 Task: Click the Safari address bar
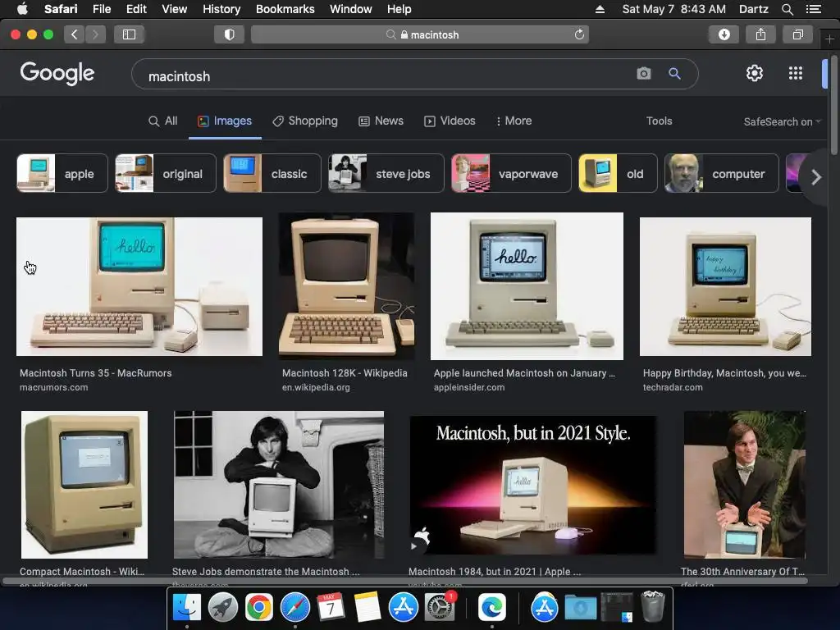point(419,34)
